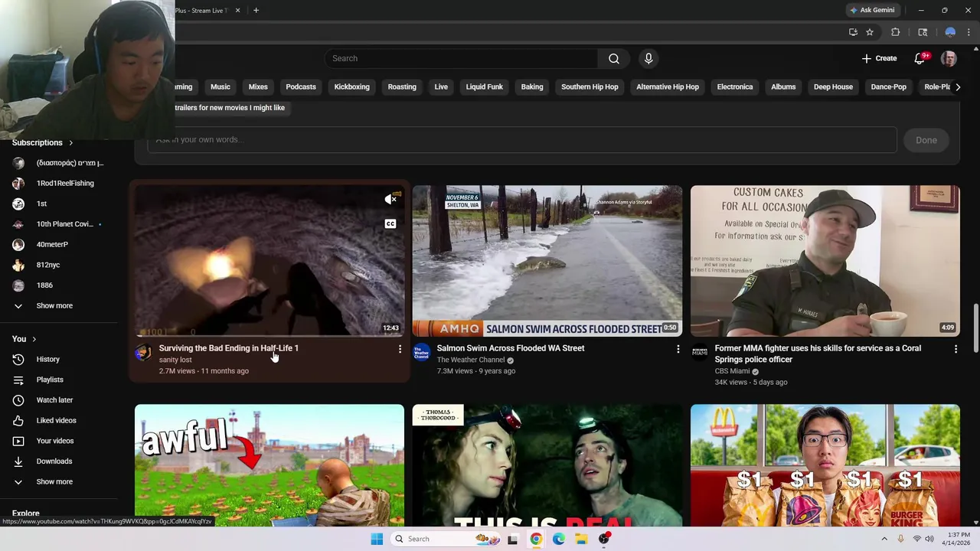Open History in the sidebar
Screen dimensions: 980x551
point(47,359)
